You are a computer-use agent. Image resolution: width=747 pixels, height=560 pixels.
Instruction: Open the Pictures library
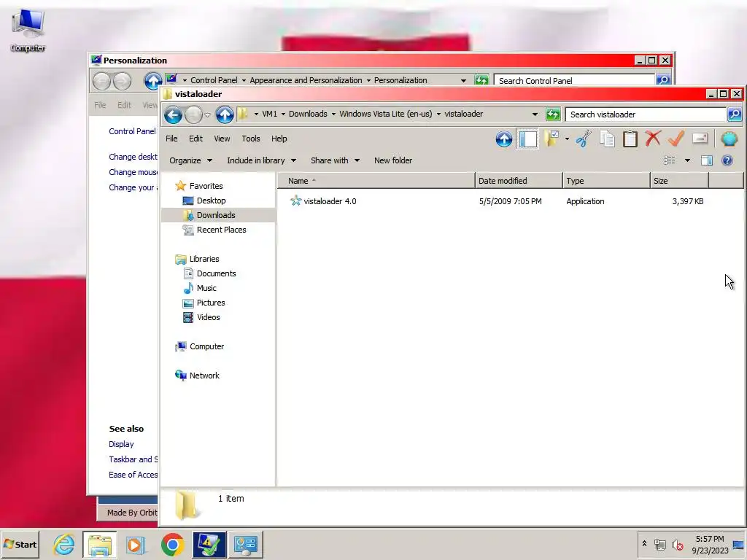point(204,303)
